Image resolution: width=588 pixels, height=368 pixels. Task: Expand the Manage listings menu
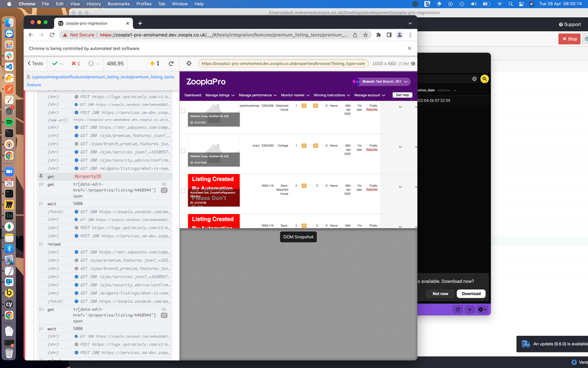(x=220, y=95)
